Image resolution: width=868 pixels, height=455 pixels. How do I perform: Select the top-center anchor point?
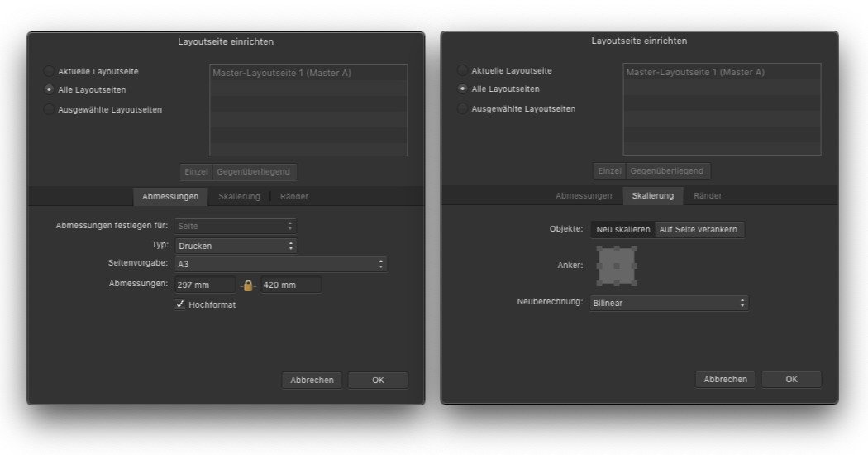(x=617, y=249)
